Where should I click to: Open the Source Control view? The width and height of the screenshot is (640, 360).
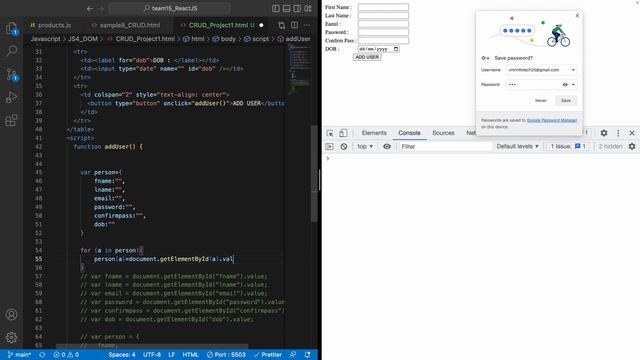tap(11, 74)
